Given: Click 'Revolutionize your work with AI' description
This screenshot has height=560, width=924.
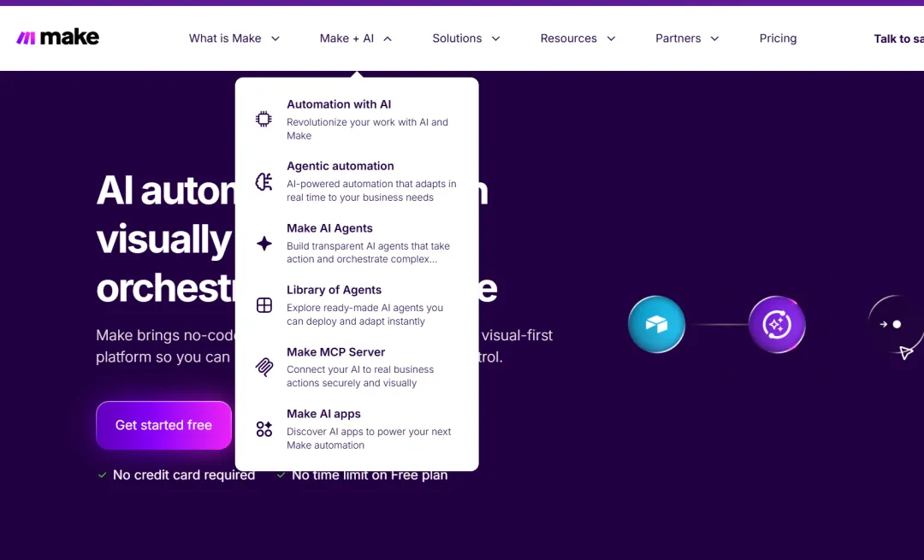Looking at the screenshot, I should pyautogui.click(x=367, y=128).
